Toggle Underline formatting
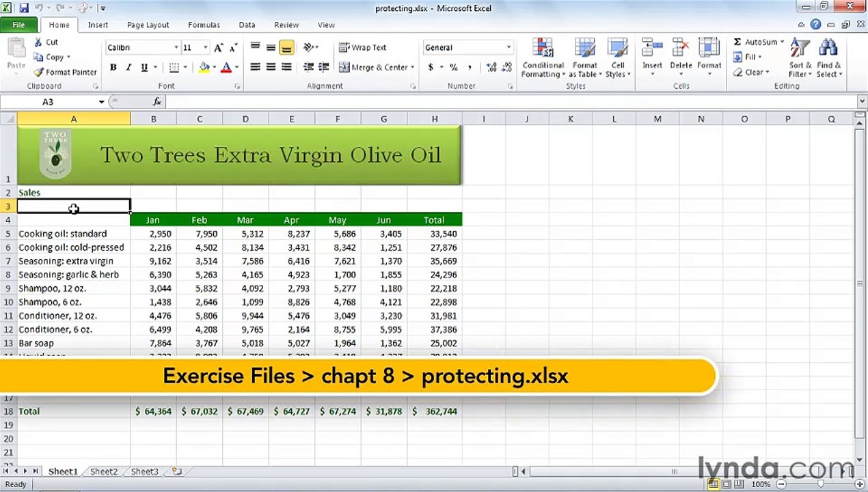The height and width of the screenshot is (492, 868). pos(144,68)
